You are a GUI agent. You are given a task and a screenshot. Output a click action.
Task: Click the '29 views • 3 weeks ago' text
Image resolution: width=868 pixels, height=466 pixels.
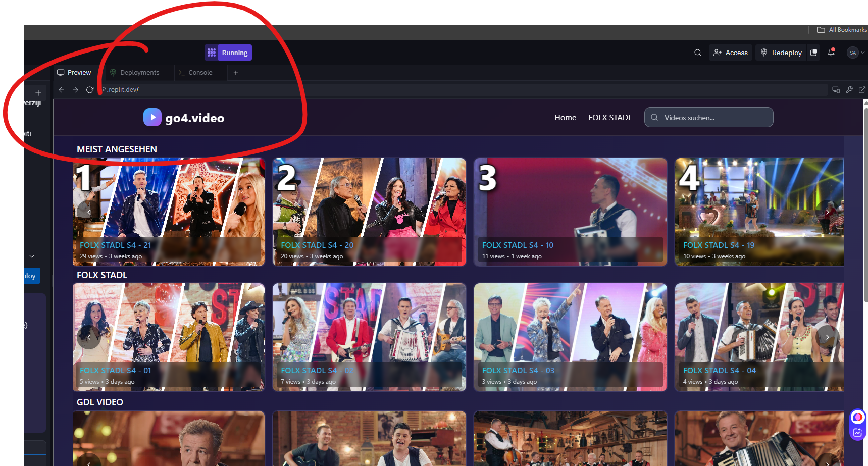pyautogui.click(x=111, y=256)
